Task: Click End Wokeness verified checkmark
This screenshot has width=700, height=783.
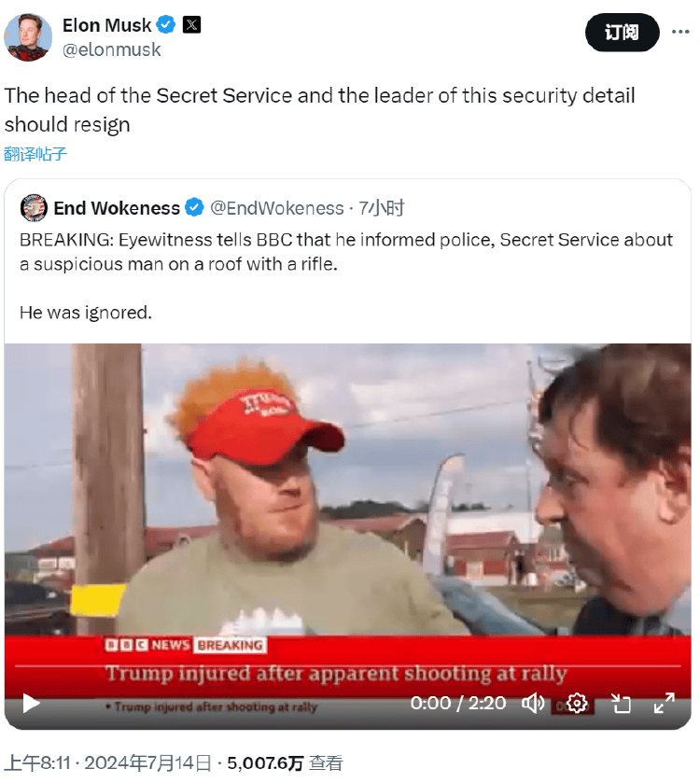Action: pos(194,207)
